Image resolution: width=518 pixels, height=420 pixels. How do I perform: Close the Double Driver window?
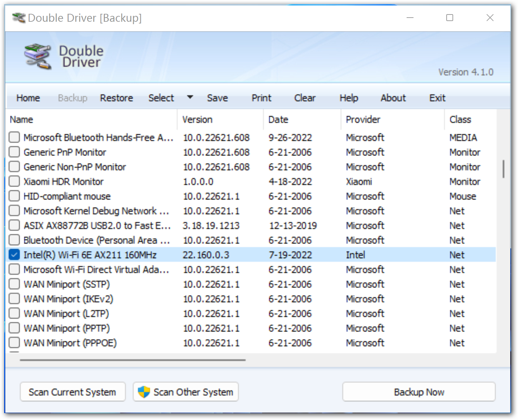click(490, 18)
